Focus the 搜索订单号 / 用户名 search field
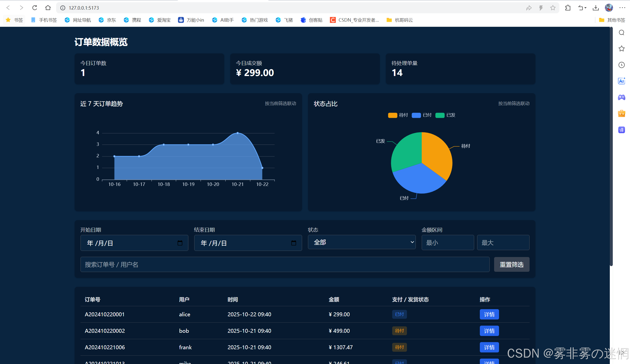This screenshot has width=630, height=364. 285,264
